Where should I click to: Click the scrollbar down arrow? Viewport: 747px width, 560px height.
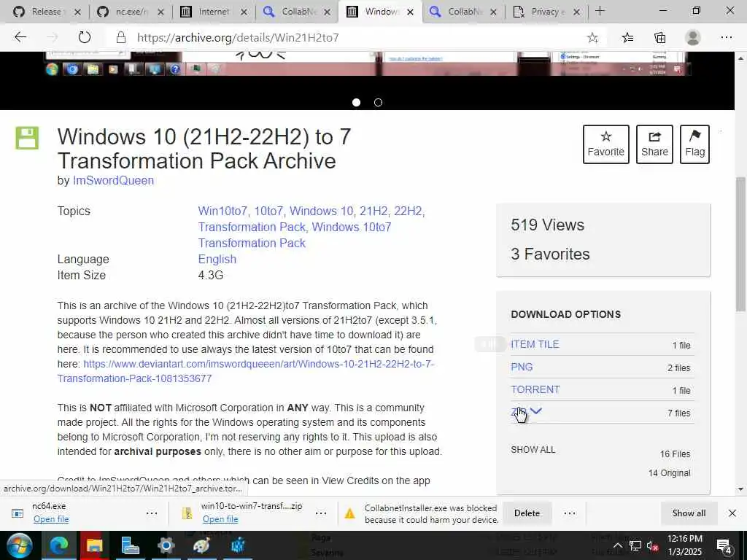[740, 489]
